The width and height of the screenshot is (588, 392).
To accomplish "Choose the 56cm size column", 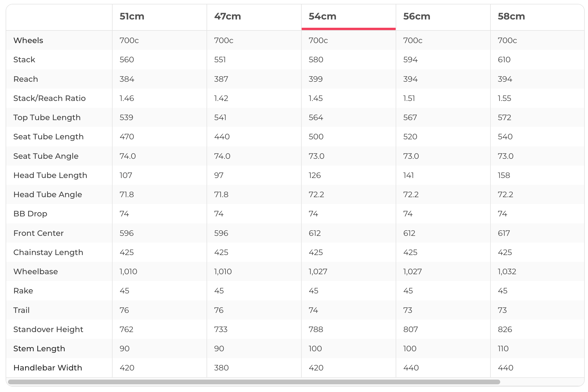I will (417, 17).
